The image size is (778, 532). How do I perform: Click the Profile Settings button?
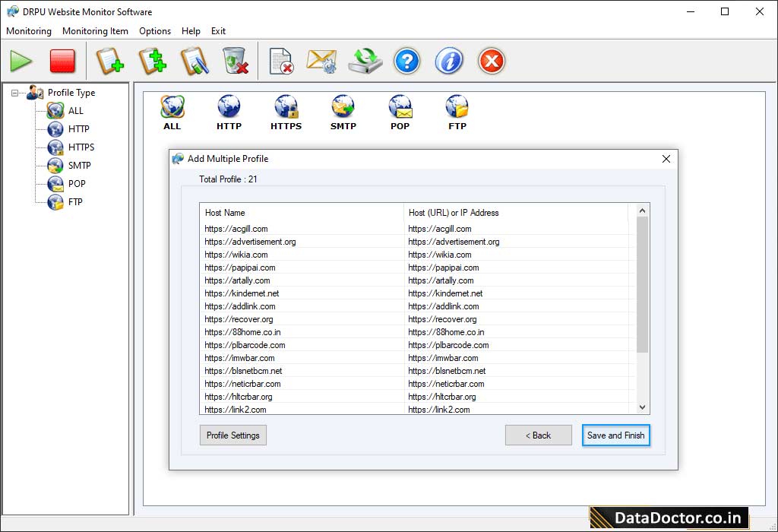(233, 435)
